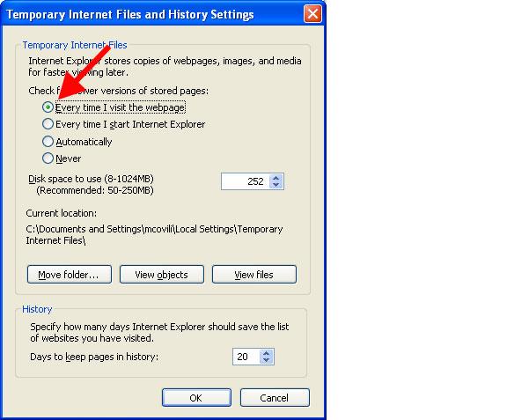Click the 'Every time I visit the webpage' label
This screenshot has width=507, height=420.
[121, 107]
